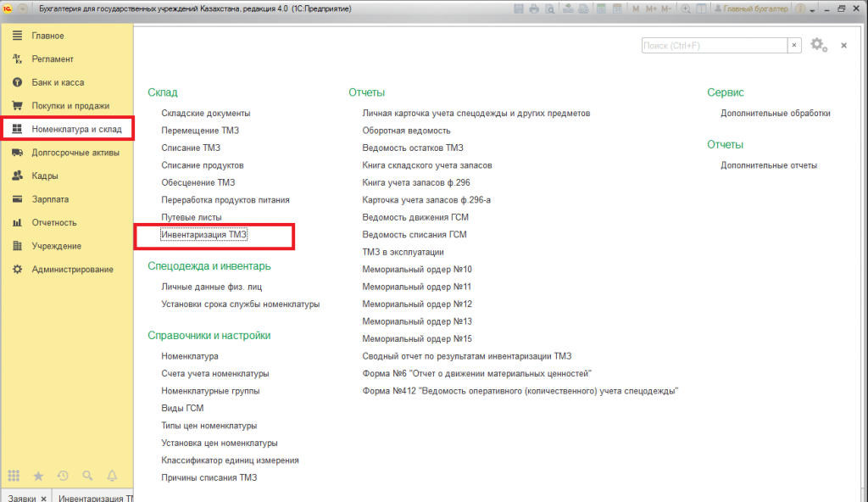Clear the search field using the x button

[x=794, y=45]
